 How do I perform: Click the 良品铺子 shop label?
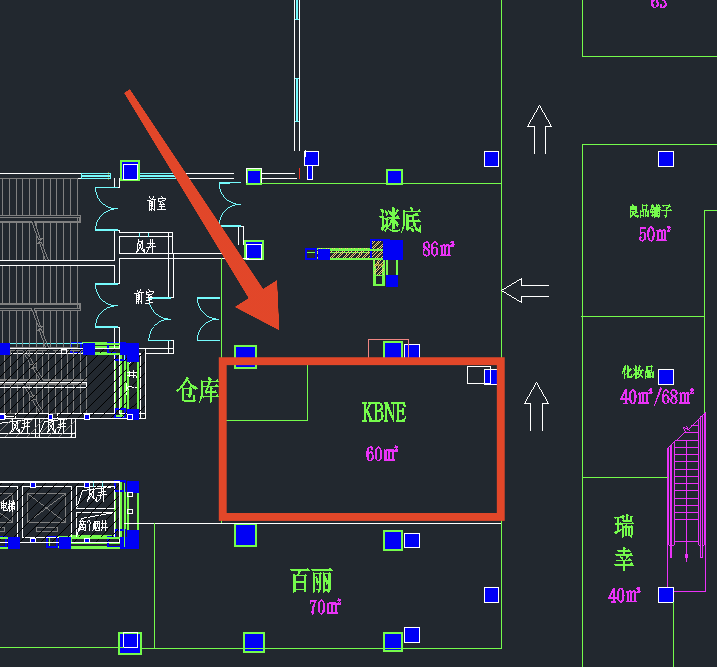tap(650, 211)
